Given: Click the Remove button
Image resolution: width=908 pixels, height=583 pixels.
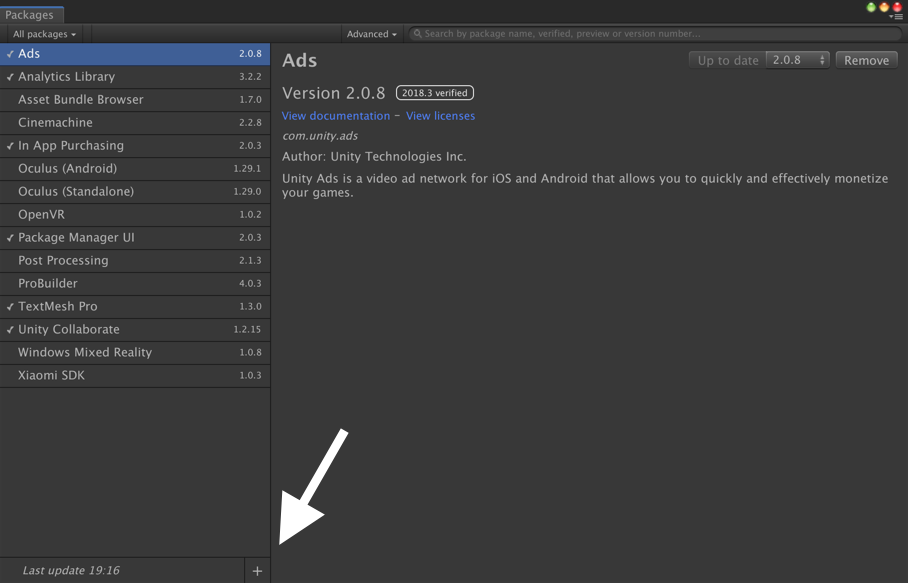Looking at the screenshot, I should coord(866,60).
